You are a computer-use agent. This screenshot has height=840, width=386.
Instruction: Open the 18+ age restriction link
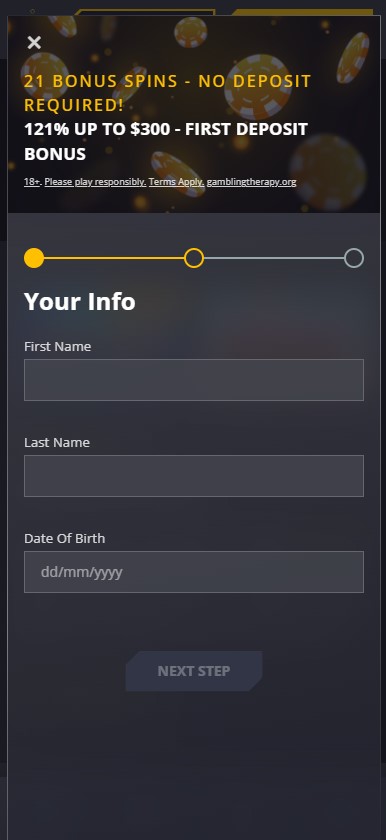point(32,182)
